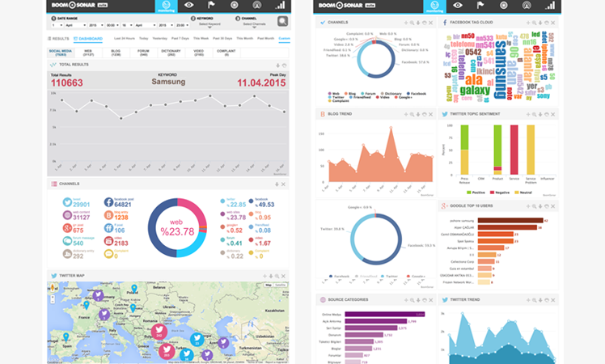Screen dimensions: 605x364
Task: Click the Google+ post channel icon (675)
Action: [67, 228]
